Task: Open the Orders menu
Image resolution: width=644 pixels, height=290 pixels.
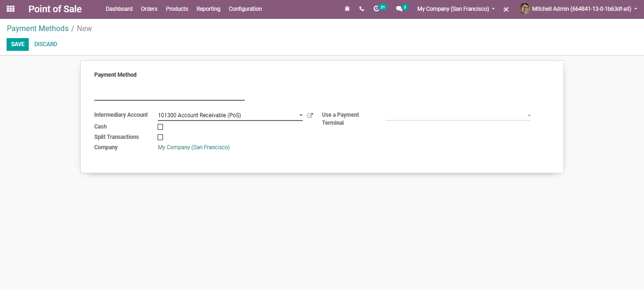Action: click(149, 9)
